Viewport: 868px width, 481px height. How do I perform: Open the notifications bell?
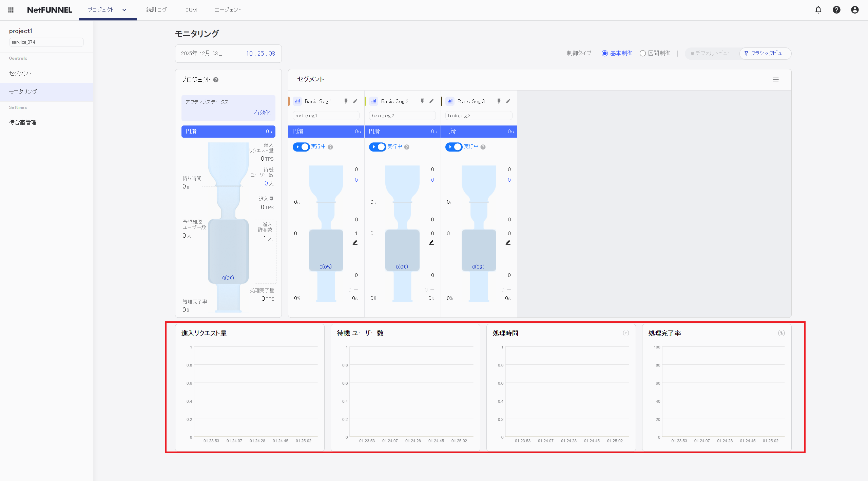click(x=818, y=10)
